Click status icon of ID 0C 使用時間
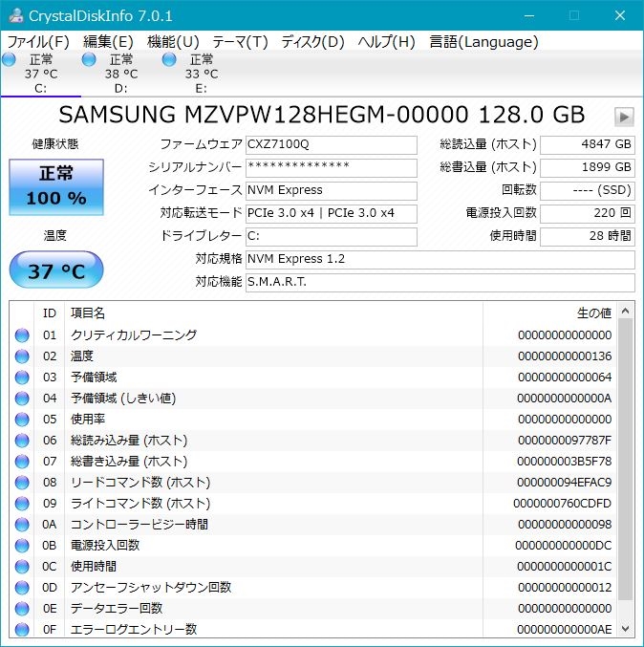 pos(22,567)
